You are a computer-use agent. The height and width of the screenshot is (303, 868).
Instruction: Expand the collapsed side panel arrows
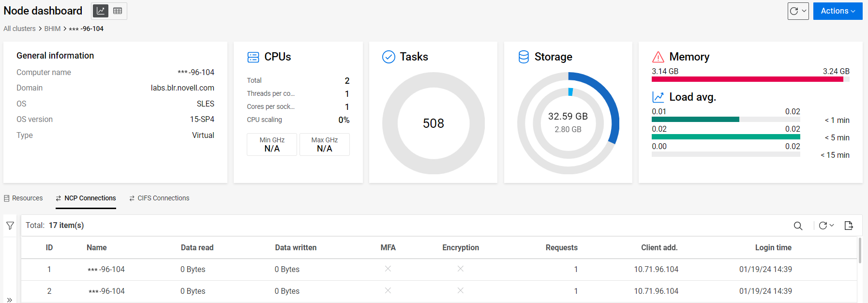tap(10, 300)
